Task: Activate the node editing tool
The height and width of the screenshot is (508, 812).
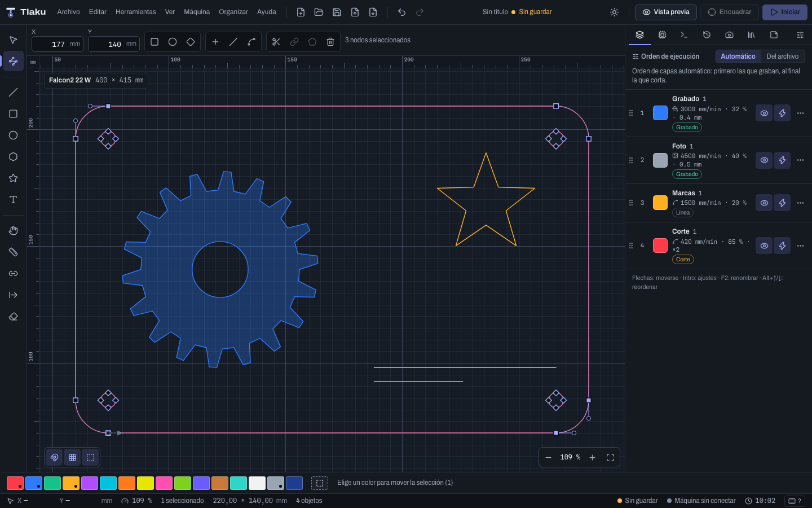Action: (14, 61)
